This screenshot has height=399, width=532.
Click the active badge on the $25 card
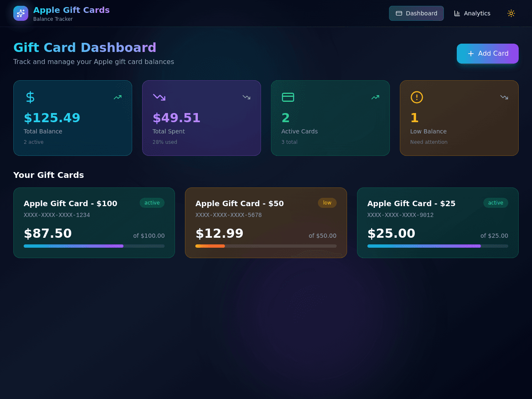click(496, 203)
